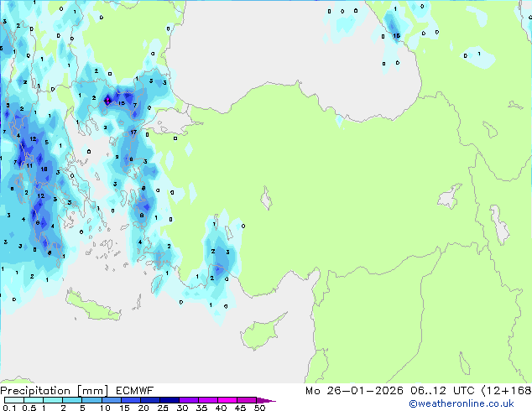Click the '0.1' legend tick label
This screenshot has width=532, height=411.
9,408
